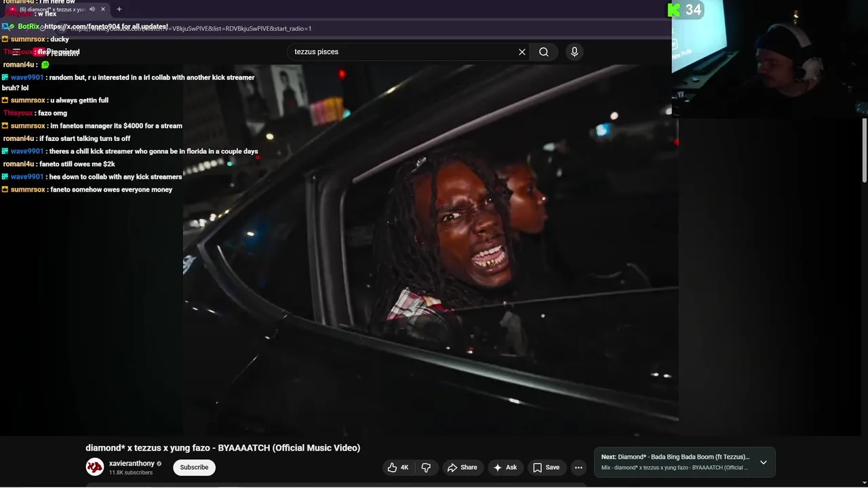
Task: Start voice search with the microphone icon
Action: point(574,52)
